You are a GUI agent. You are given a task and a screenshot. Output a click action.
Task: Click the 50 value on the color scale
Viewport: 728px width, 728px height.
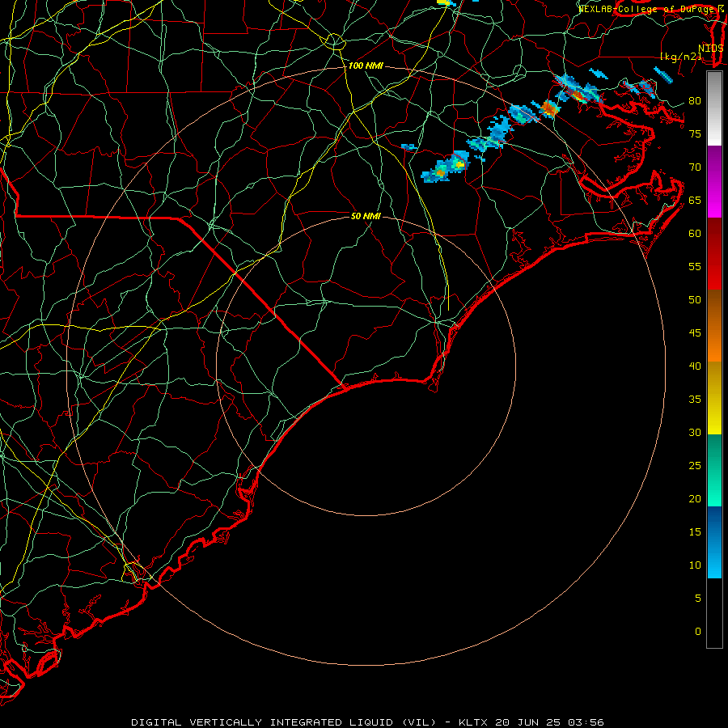pyautogui.click(x=695, y=300)
